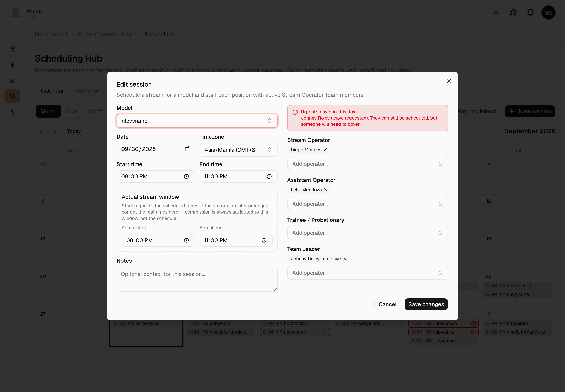Open Stream Operator Team breadcrumb link
Screen dimensions: 565x392
pos(106,34)
